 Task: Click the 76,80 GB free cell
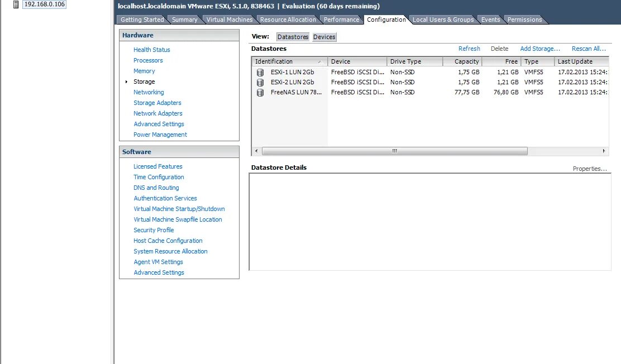pos(506,92)
